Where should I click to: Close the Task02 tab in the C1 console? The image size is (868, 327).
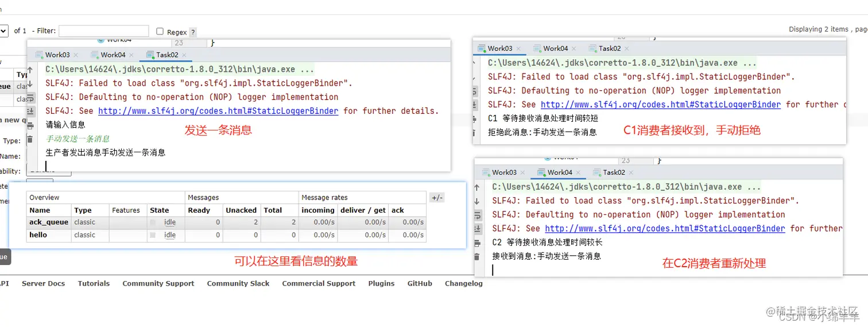click(x=627, y=49)
